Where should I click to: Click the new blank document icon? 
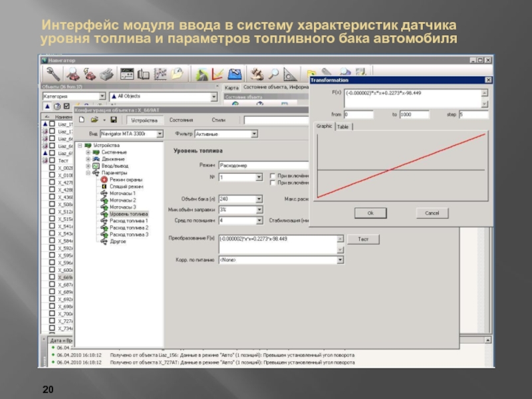82,120
